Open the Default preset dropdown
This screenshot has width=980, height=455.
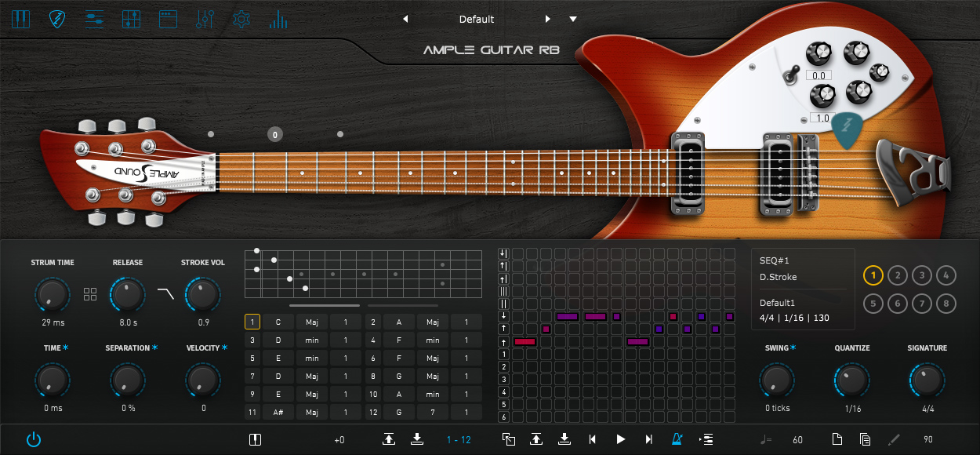coord(572,19)
